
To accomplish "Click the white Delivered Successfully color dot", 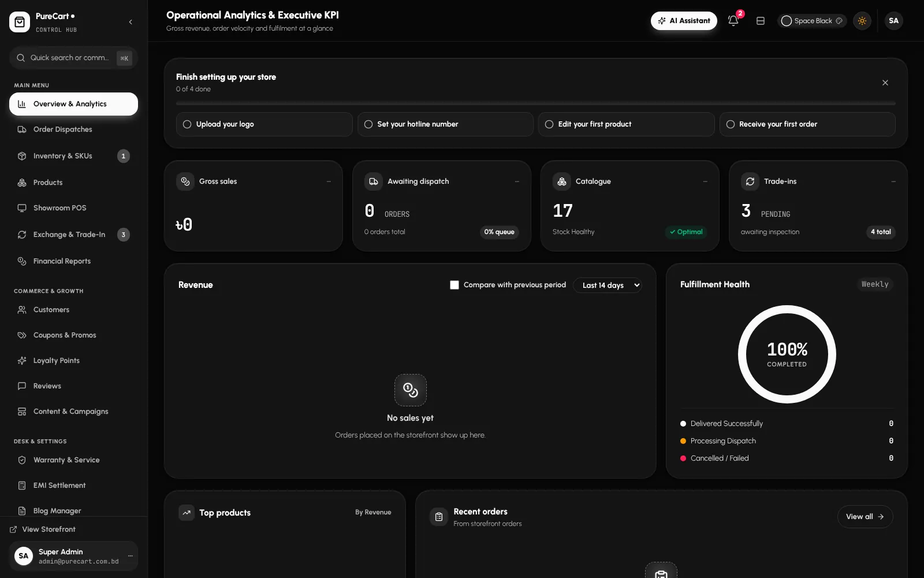I will pos(683,424).
